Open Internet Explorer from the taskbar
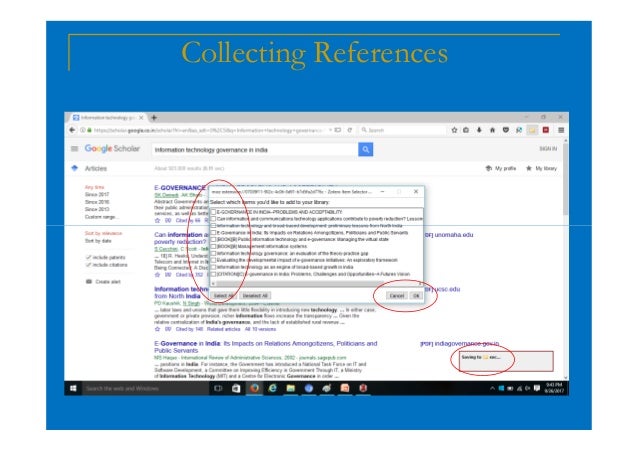The height and width of the screenshot is (451, 638). click(273, 388)
